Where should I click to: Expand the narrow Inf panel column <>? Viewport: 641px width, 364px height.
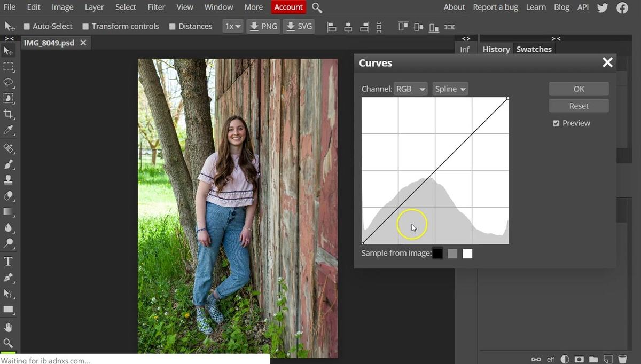[x=466, y=38]
